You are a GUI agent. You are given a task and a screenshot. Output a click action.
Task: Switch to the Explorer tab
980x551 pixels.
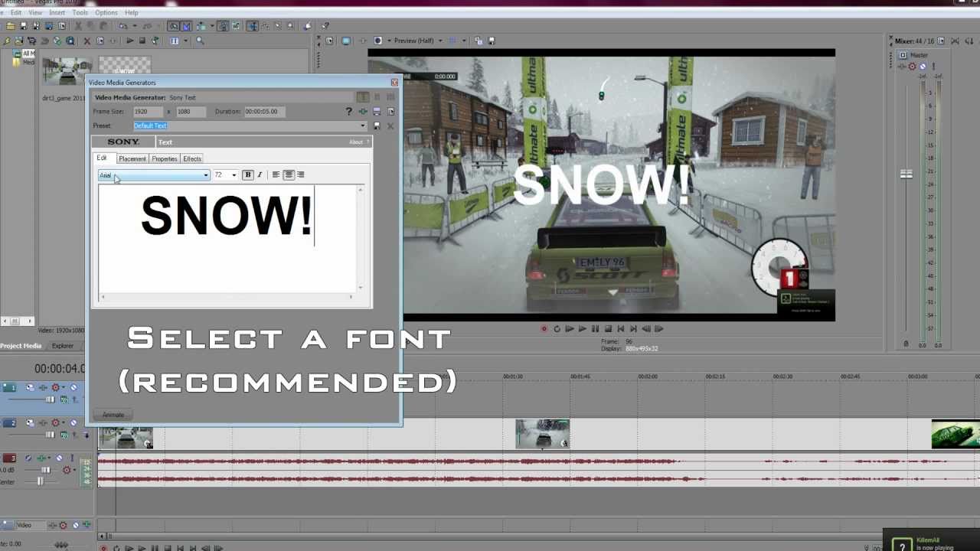[63, 346]
